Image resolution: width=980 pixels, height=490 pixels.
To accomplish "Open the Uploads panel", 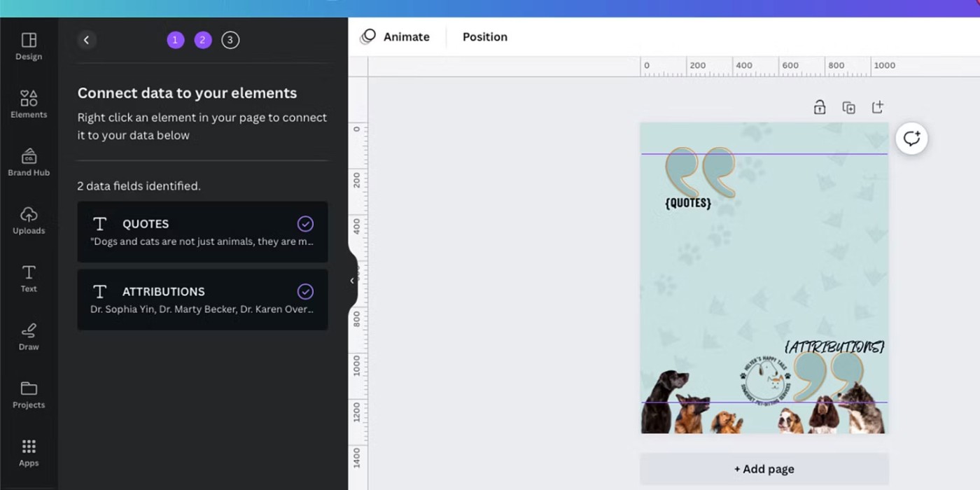I will [x=29, y=220].
